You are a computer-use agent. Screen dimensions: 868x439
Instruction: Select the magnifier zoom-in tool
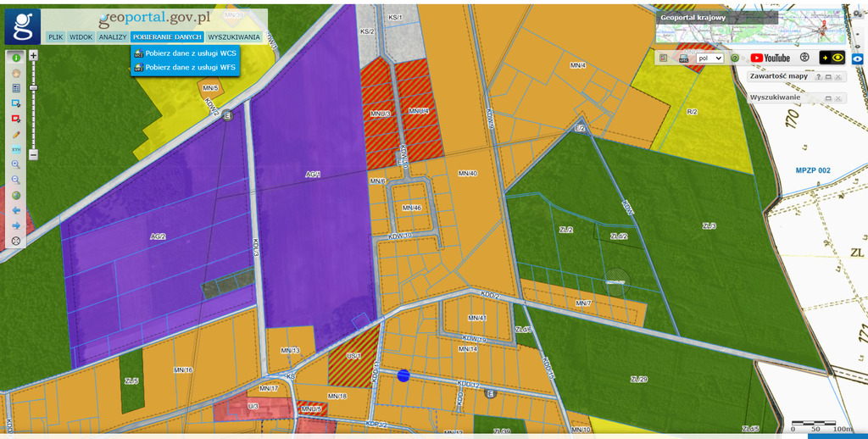click(x=16, y=164)
